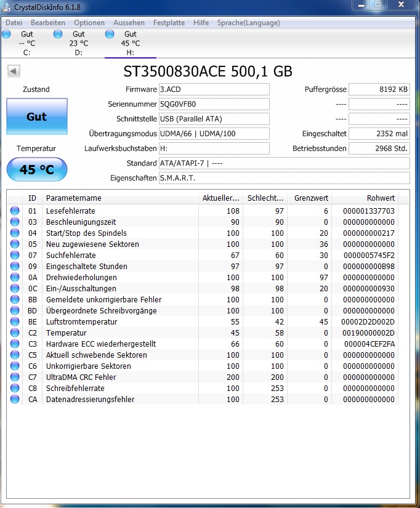Screen dimensions: 420x508
Task: Click orb for Unkorrigierbare Sektoren
Action: [x=15, y=366]
